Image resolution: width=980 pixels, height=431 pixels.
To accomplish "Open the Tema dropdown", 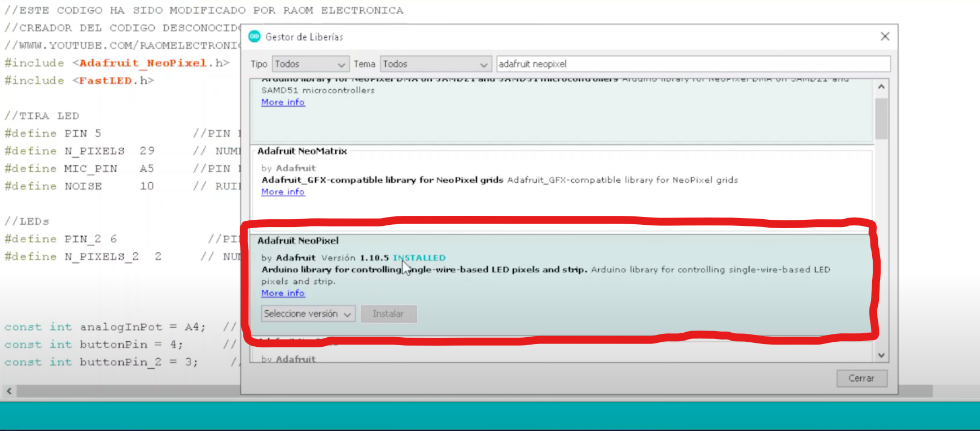I will (x=435, y=64).
